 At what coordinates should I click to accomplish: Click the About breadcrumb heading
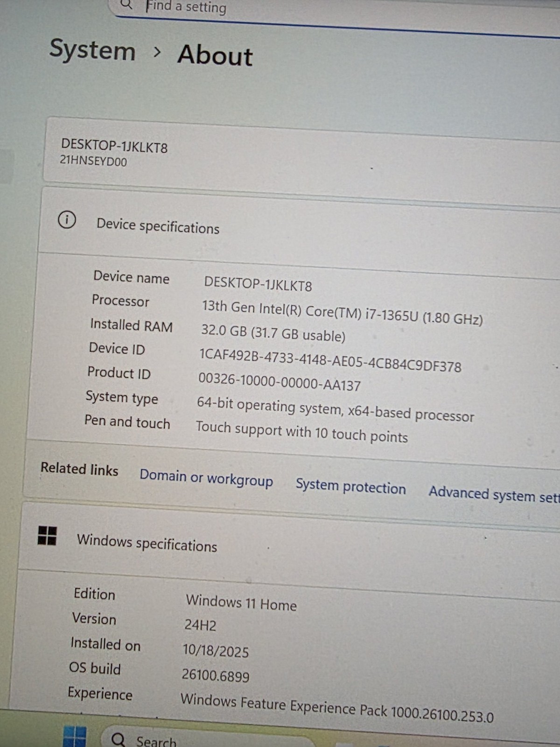pyautogui.click(x=215, y=55)
